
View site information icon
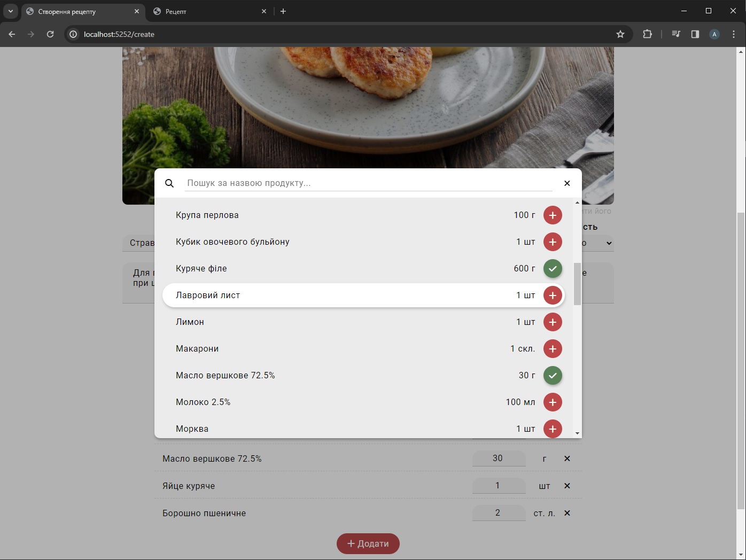click(x=74, y=34)
